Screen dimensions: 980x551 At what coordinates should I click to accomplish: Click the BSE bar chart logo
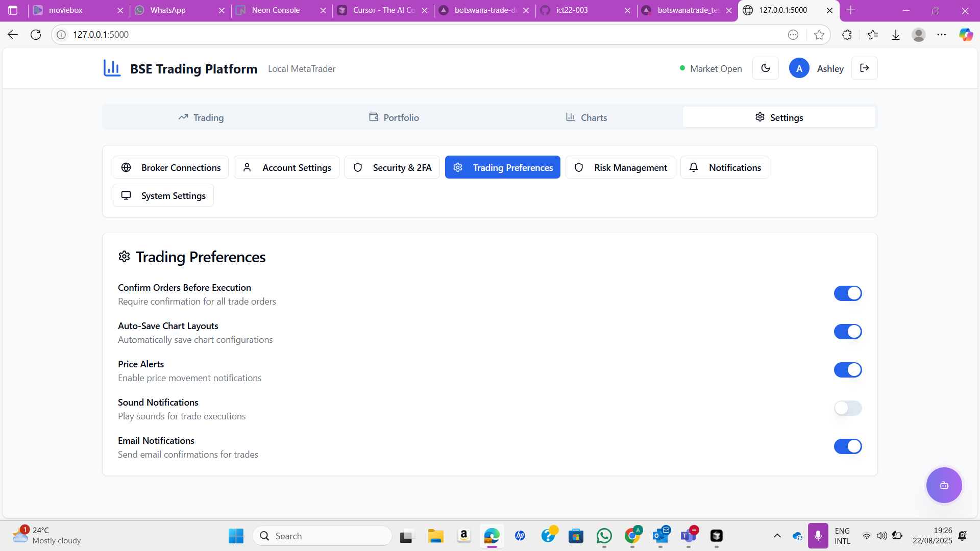point(112,68)
